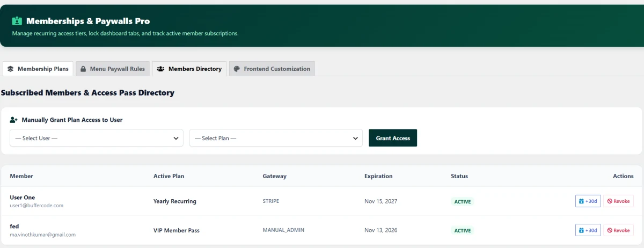Switch to Menu Paywall Rules tab
This screenshot has width=644, height=248.
pyautogui.click(x=113, y=69)
